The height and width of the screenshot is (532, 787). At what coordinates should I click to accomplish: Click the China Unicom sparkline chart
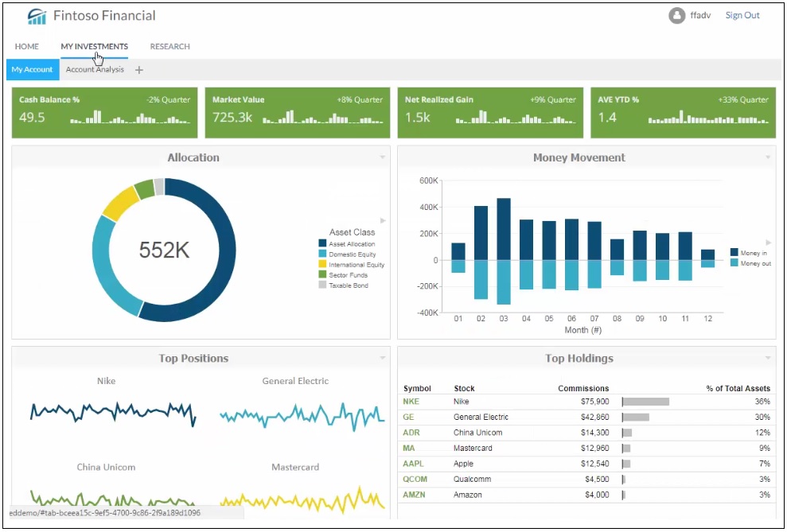click(113, 498)
